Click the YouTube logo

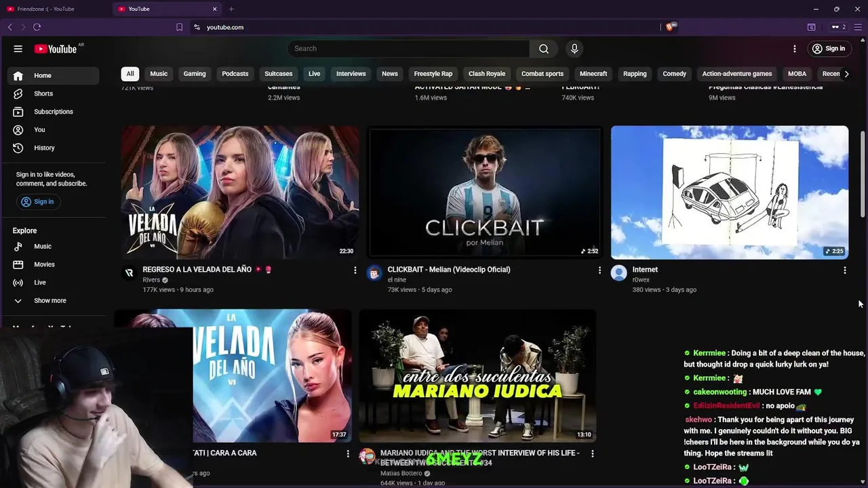tap(56, 49)
